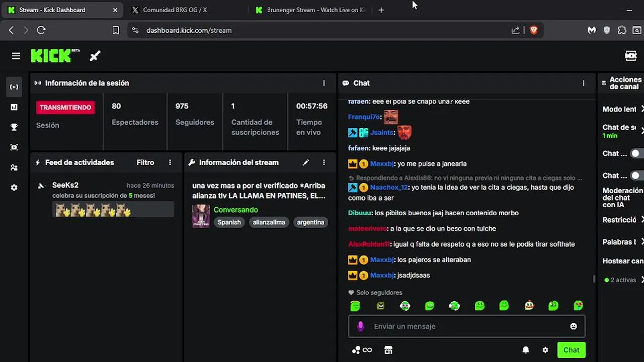The height and width of the screenshot is (362, 644).
Task: Click the stream title starting 'una vez mas'
Action: click(259, 191)
